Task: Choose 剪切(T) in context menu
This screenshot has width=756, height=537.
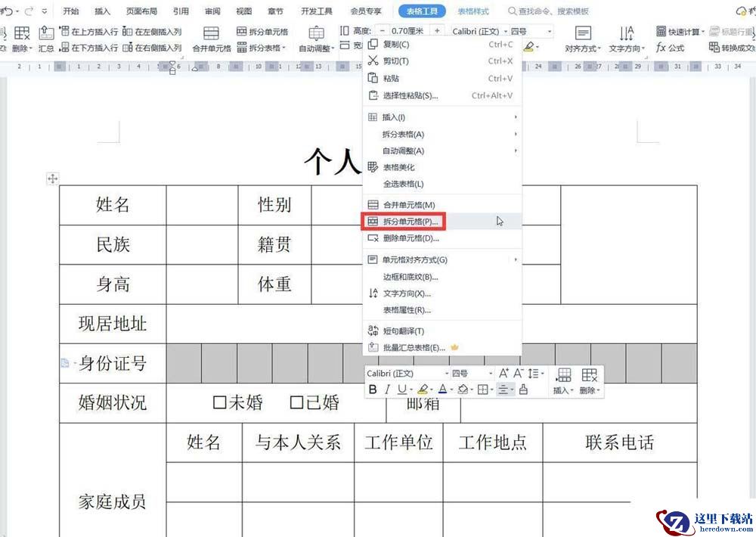Action: pos(442,61)
